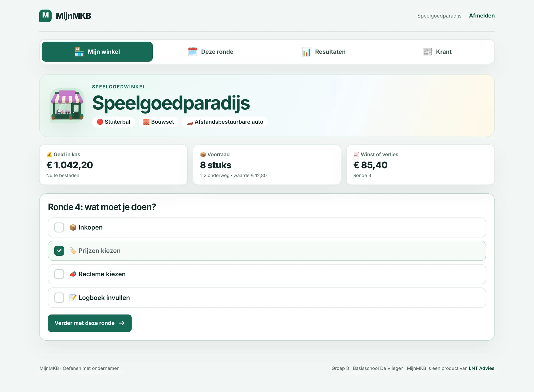Mark Logboek invullen as done

[x=59, y=298]
